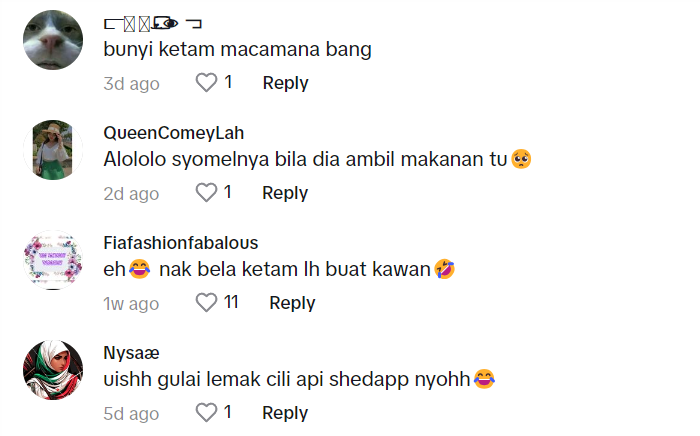This screenshot has width=700, height=436.
Task: Reply to the "bunyi ketam" comment
Action: point(285,83)
